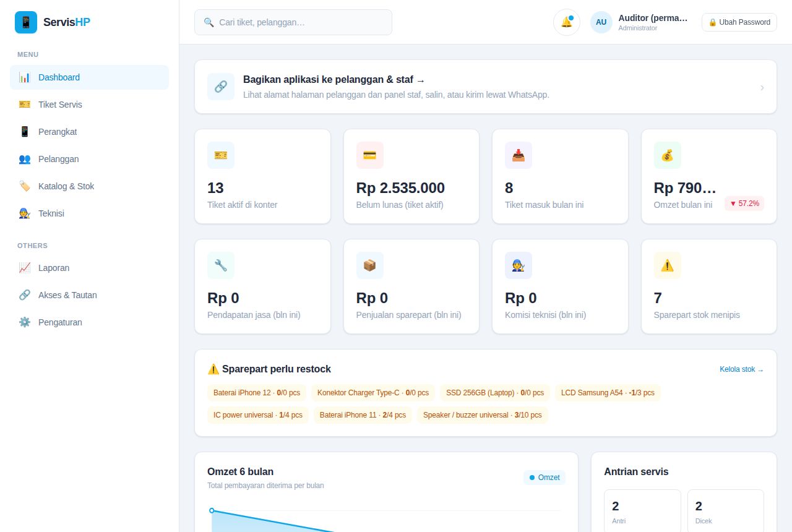The width and height of the screenshot is (792, 532).
Task: Open Pengaturan settings label
Action: tap(60, 322)
